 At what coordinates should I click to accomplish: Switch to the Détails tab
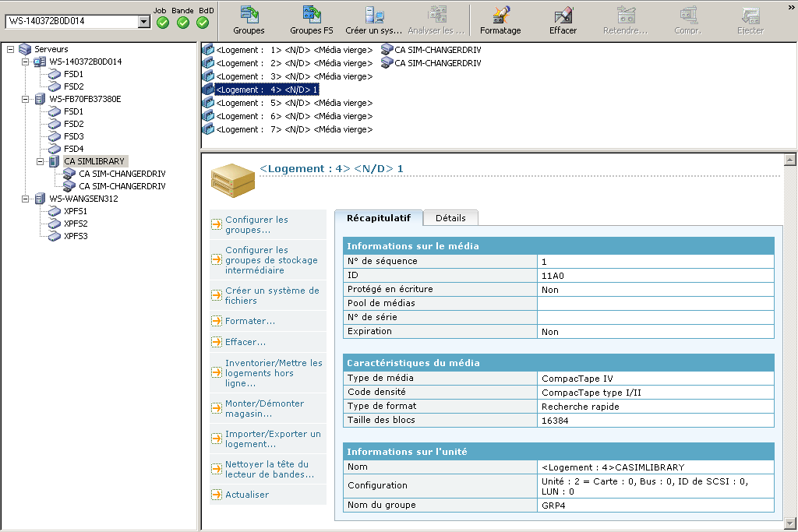(x=450, y=218)
